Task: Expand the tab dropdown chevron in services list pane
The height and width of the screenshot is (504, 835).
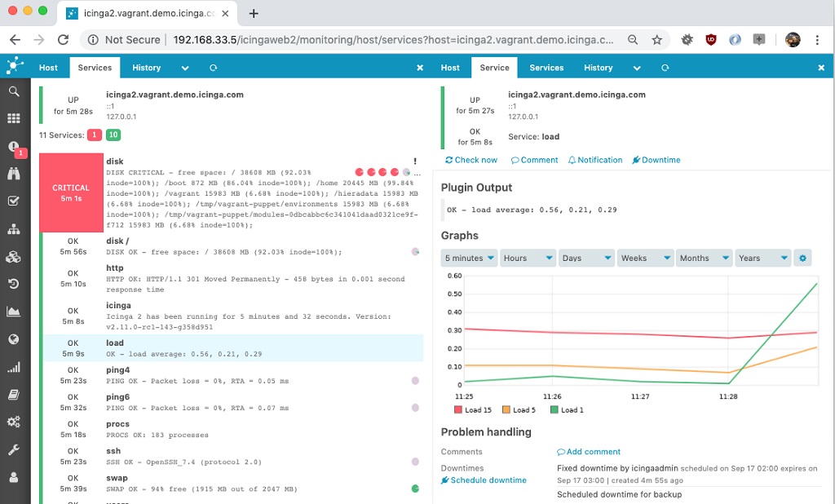Action: click(x=185, y=68)
